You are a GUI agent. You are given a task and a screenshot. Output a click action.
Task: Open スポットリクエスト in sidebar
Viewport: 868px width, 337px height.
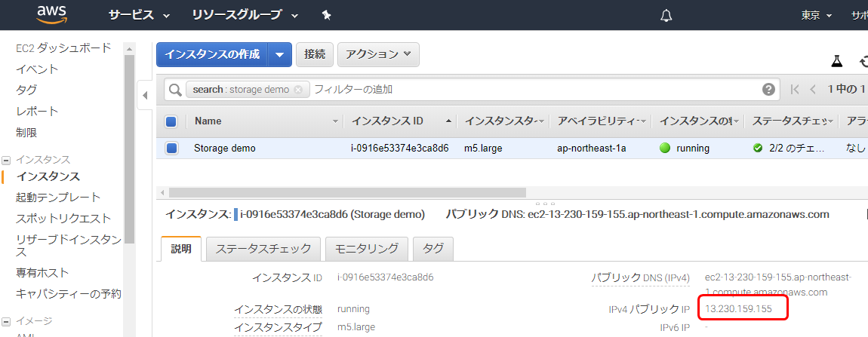(x=63, y=219)
